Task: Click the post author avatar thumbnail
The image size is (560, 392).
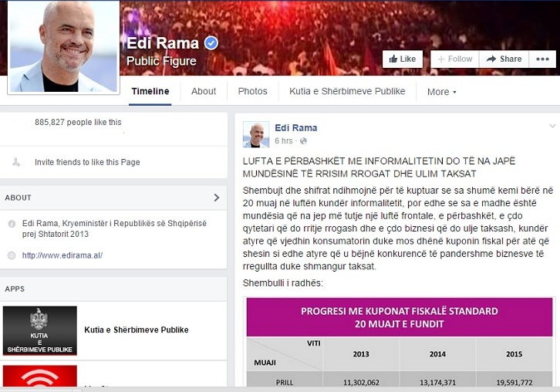Action: point(256,134)
